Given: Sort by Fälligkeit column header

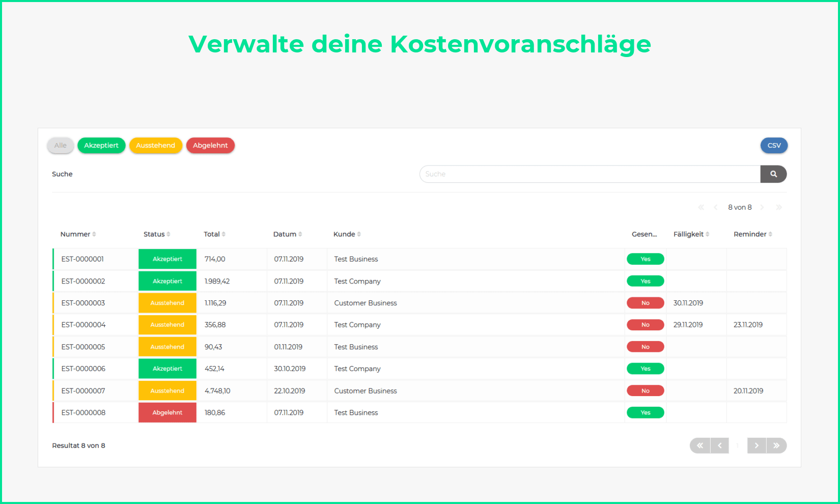Looking at the screenshot, I should [689, 234].
